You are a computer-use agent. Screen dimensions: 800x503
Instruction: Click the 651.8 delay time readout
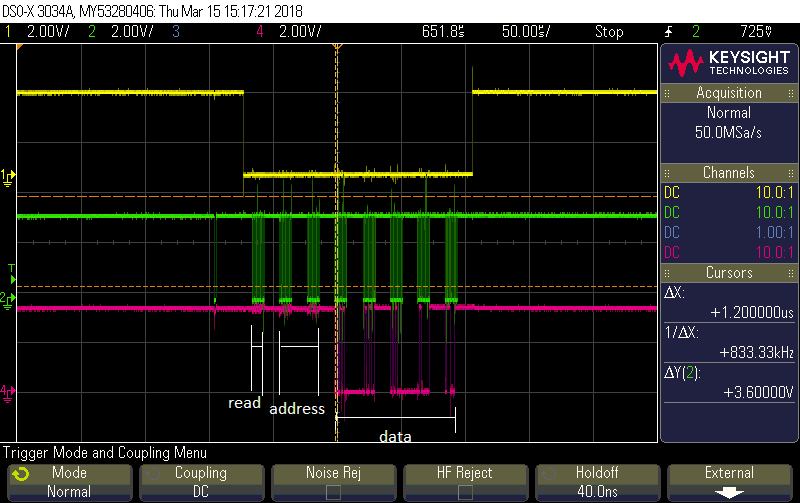coord(443,32)
